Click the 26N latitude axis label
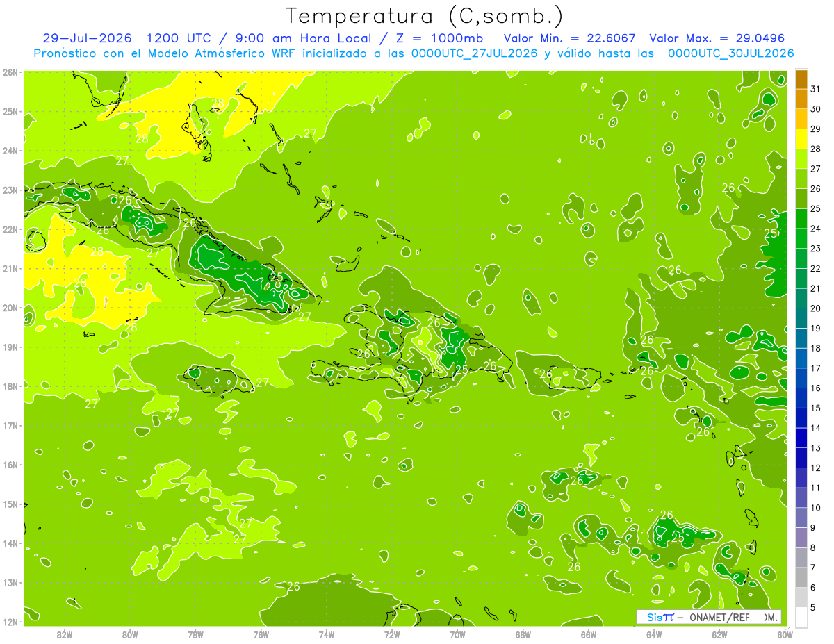 click(x=10, y=72)
